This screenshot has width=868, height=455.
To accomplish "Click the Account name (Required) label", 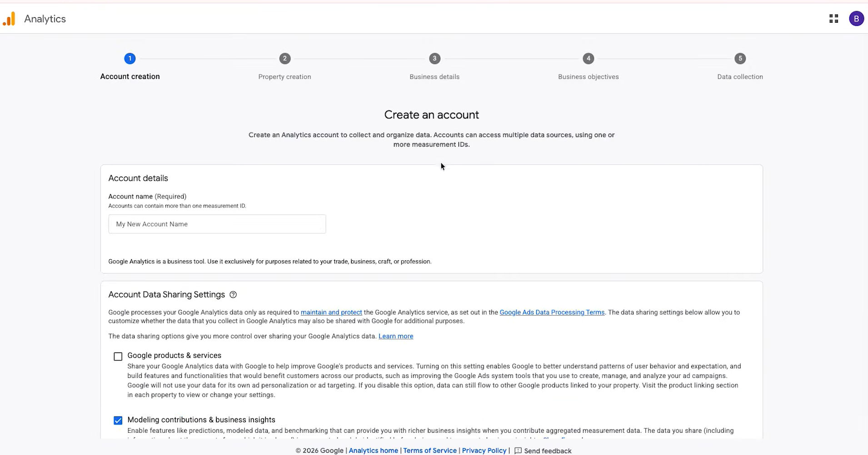I will [x=147, y=197].
